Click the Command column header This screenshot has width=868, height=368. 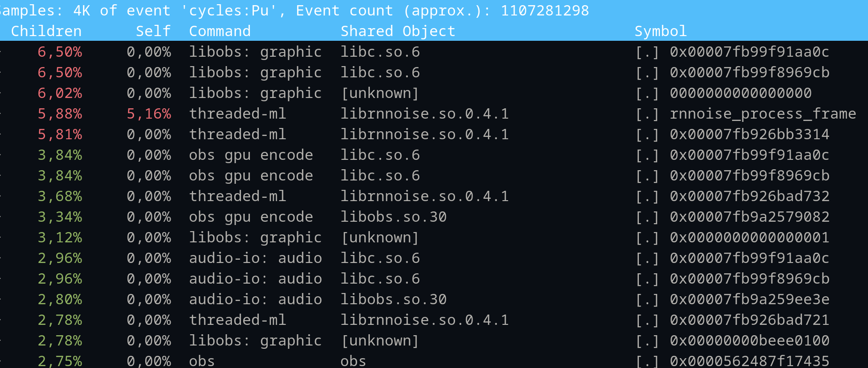tap(220, 31)
